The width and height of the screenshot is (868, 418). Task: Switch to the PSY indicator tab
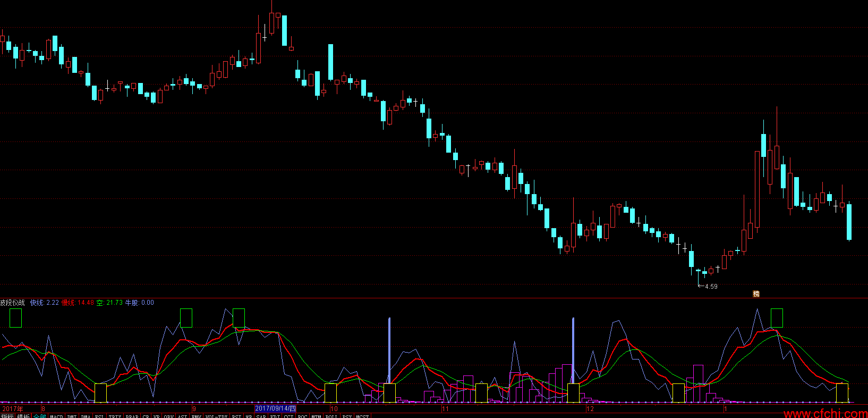[347, 416]
